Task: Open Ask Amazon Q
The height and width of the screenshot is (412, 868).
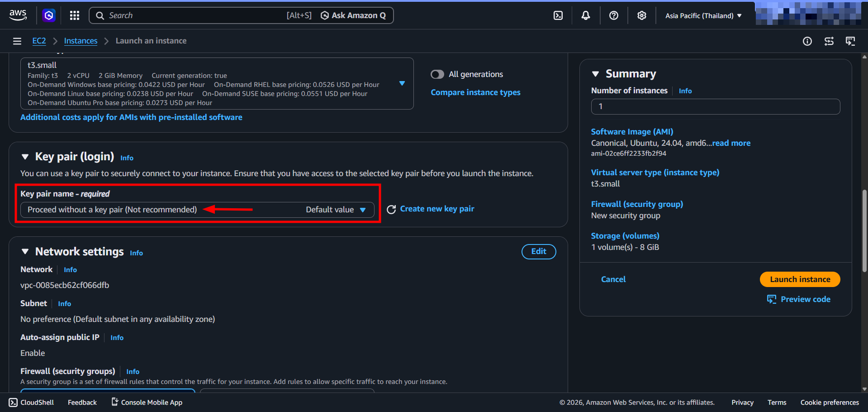Action: point(353,15)
